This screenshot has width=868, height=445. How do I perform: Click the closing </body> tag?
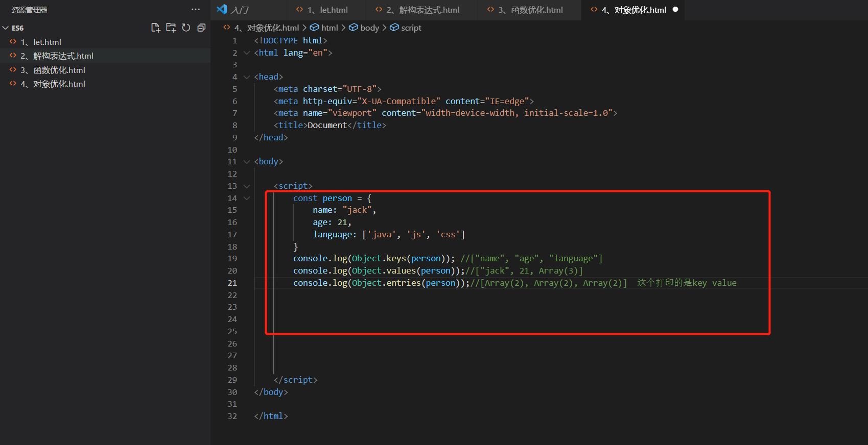coord(271,392)
